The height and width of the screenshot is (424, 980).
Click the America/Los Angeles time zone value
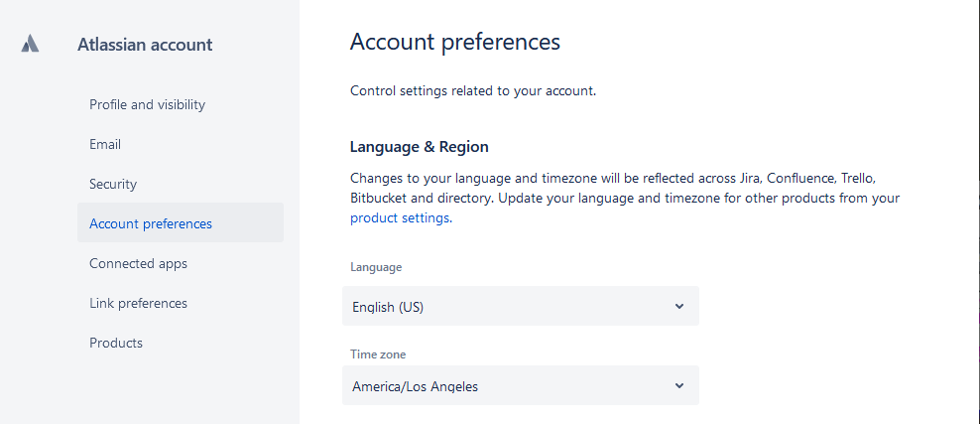click(415, 386)
